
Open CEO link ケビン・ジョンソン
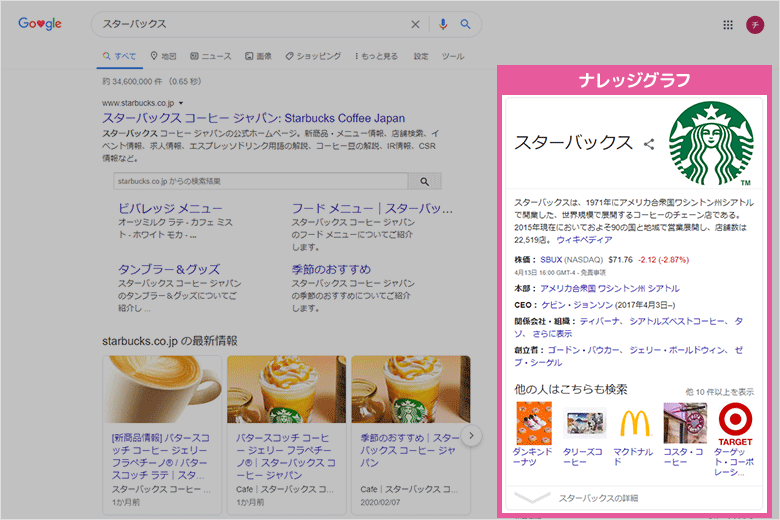(577, 305)
